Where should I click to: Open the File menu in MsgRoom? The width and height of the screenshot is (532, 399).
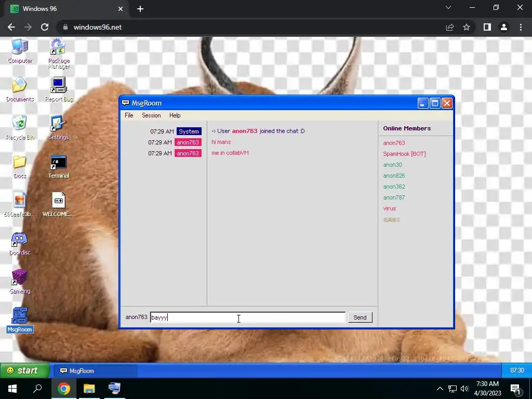129,115
